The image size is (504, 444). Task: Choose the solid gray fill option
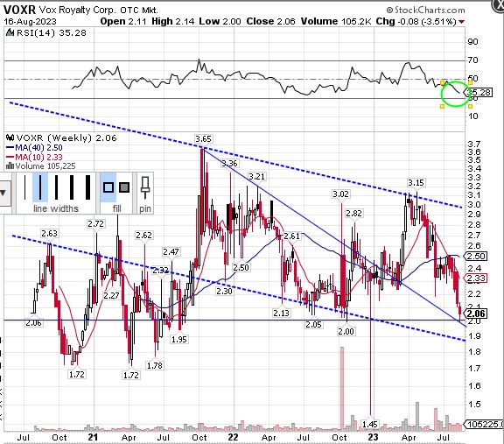(x=124, y=187)
